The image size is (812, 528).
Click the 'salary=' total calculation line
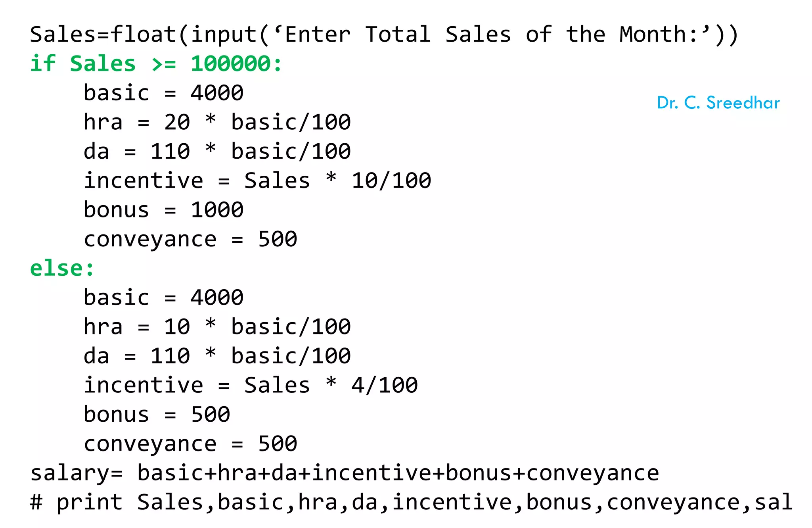coord(344,473)
